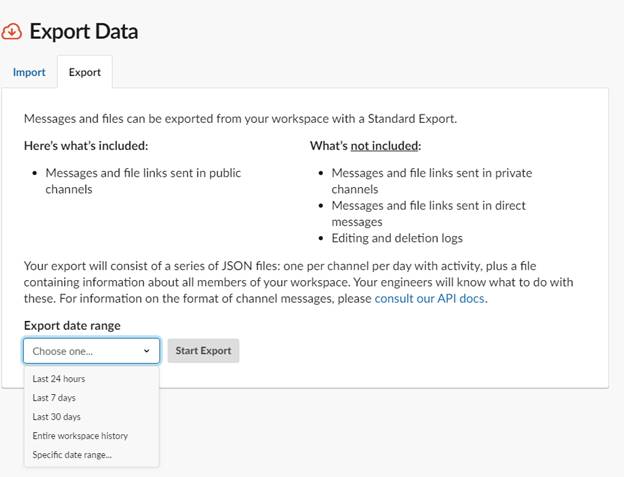Image resolution: width=624 pixels, height=477 pixels.
Task: Click the 'Export date range' label
Action: pos(72,325)
